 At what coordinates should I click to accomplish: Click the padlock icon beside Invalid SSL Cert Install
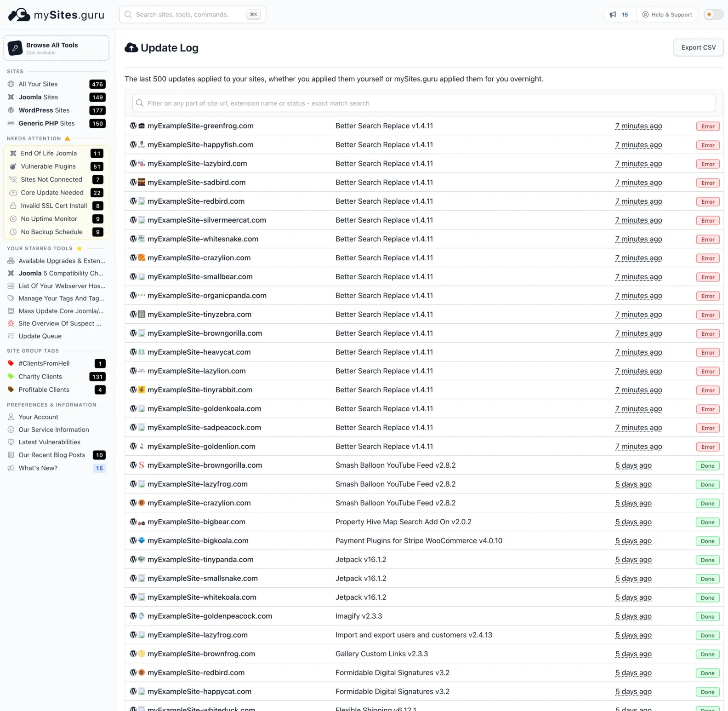click(x=13, y=206)
